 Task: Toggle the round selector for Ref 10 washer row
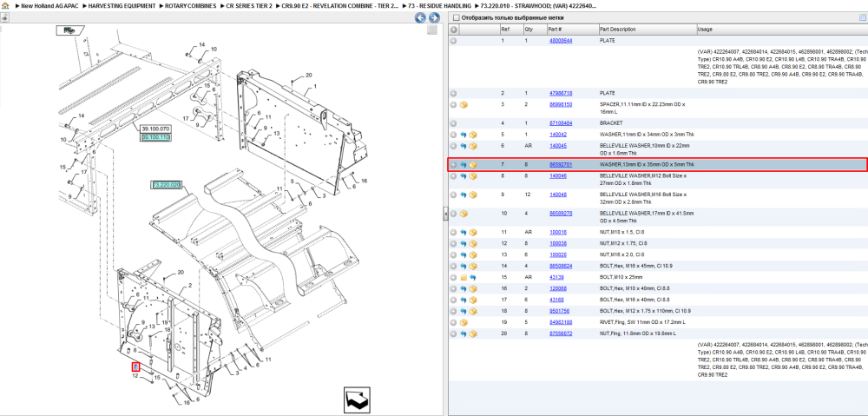pos(453,214)
